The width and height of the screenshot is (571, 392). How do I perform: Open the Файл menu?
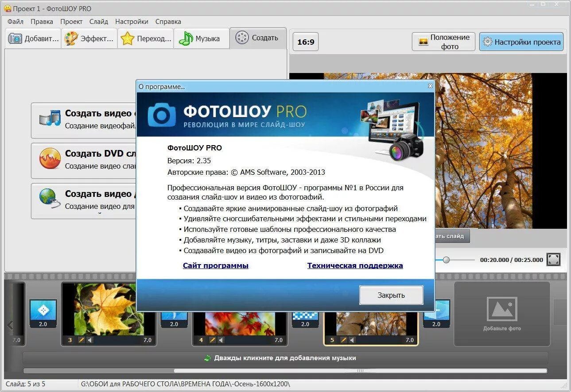[16, 21]
